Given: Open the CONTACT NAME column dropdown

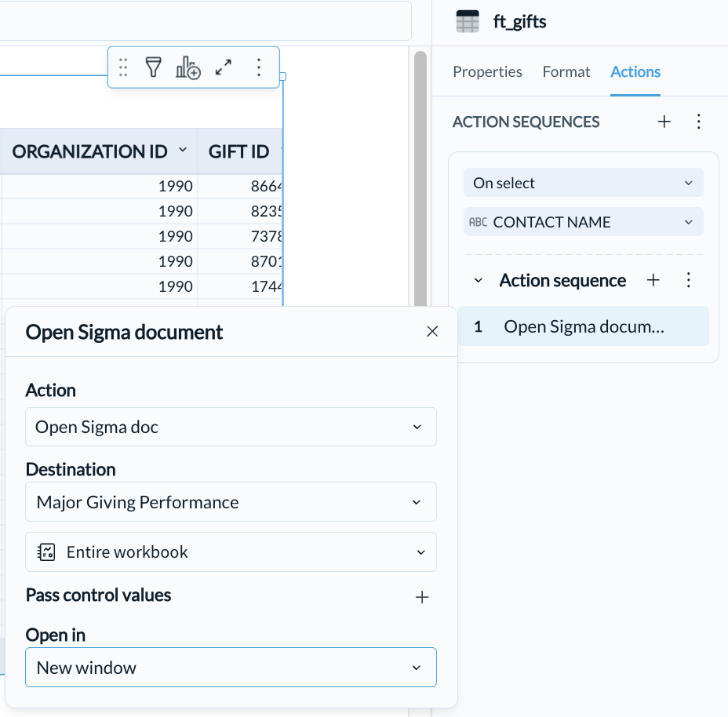Looking at the screenshot, I should pyautogui.click(x=583, y=222).
